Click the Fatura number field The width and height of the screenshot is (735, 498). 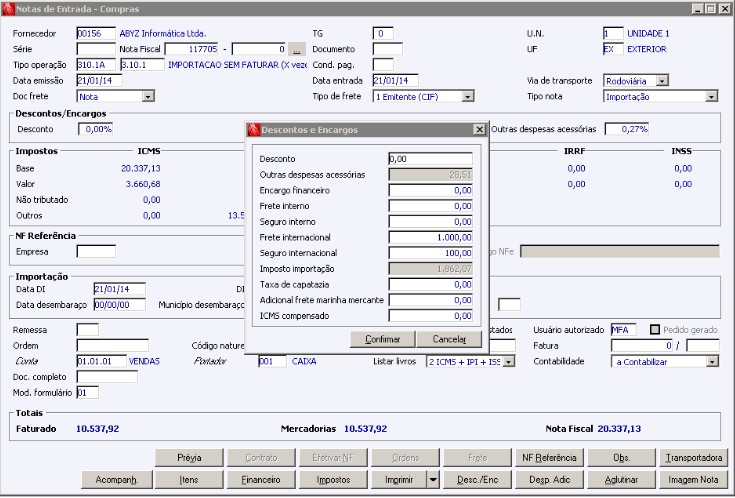coord(642,346)
